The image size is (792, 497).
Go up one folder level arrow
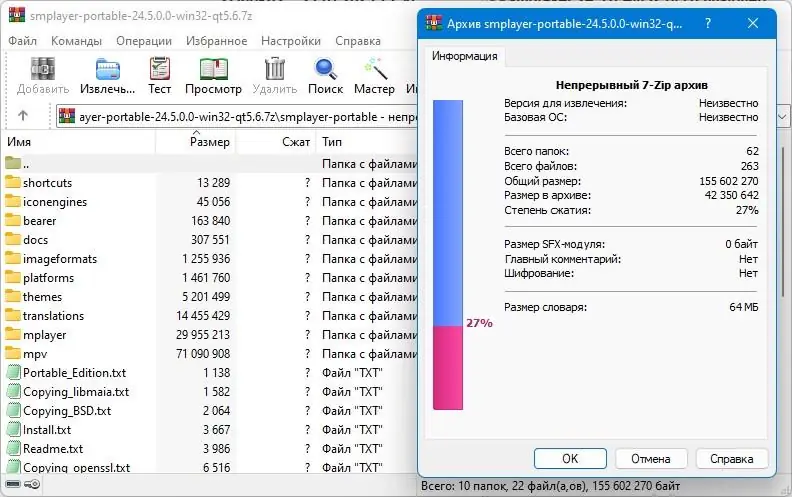23,116
